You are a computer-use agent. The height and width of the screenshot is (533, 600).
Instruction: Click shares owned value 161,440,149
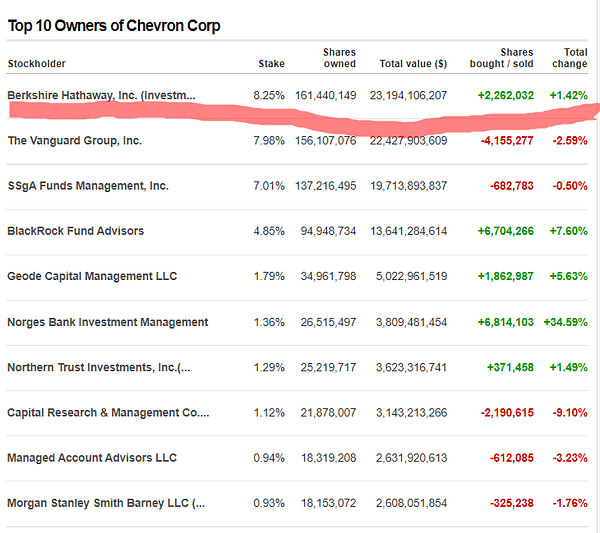pos(326,95)
